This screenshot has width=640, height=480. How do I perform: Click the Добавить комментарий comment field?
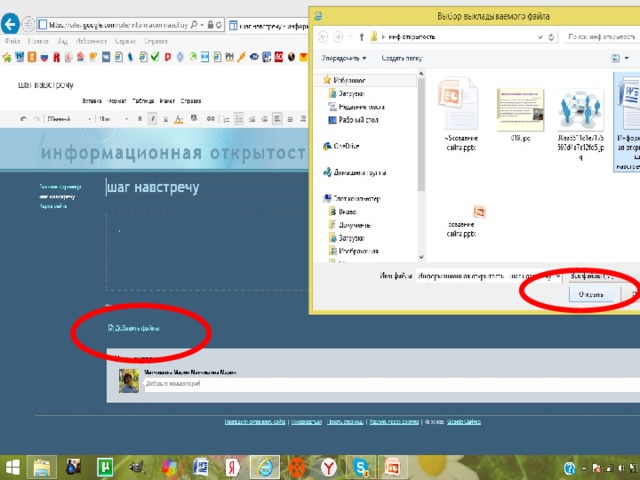click(x=300, y=383)
